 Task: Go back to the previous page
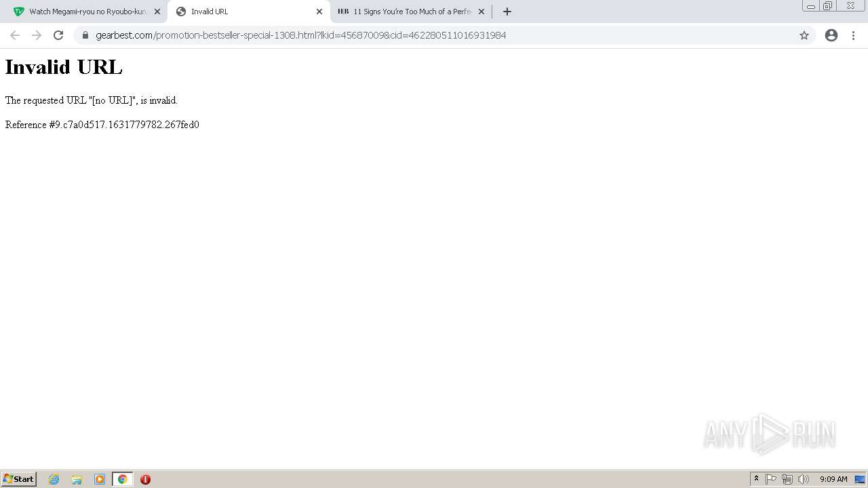click(15, 35)
